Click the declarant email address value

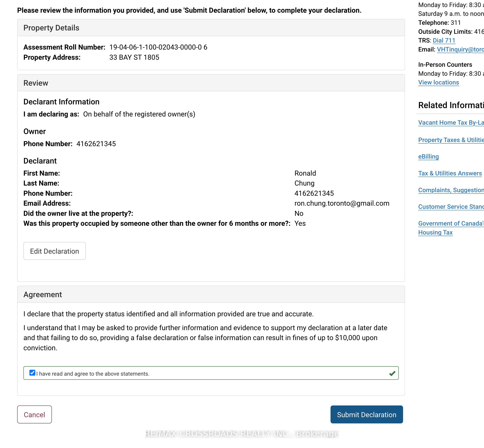(x=342, y=203)
